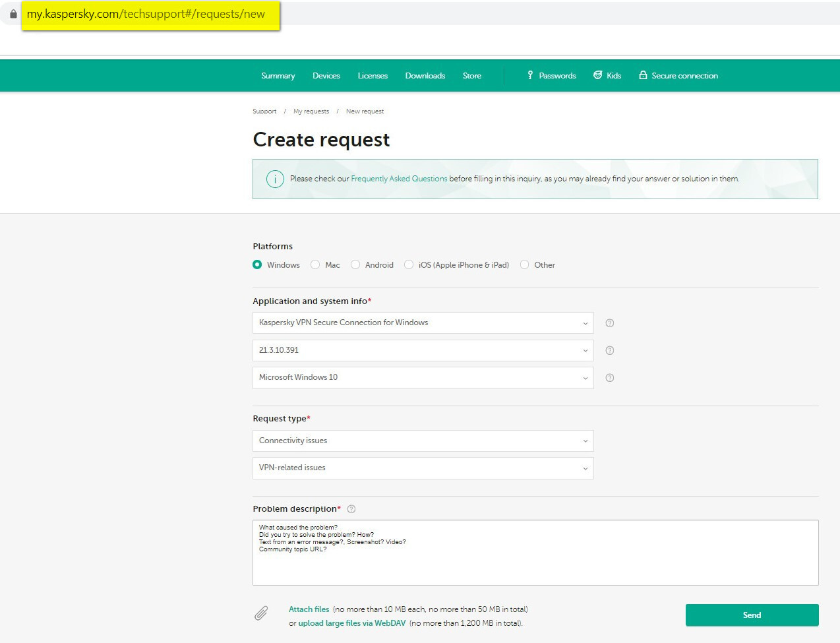Open help icon beside application dropdown
The width and height of the screenshot is (840, 643).
pyautogui.click(x=610, y=323)
